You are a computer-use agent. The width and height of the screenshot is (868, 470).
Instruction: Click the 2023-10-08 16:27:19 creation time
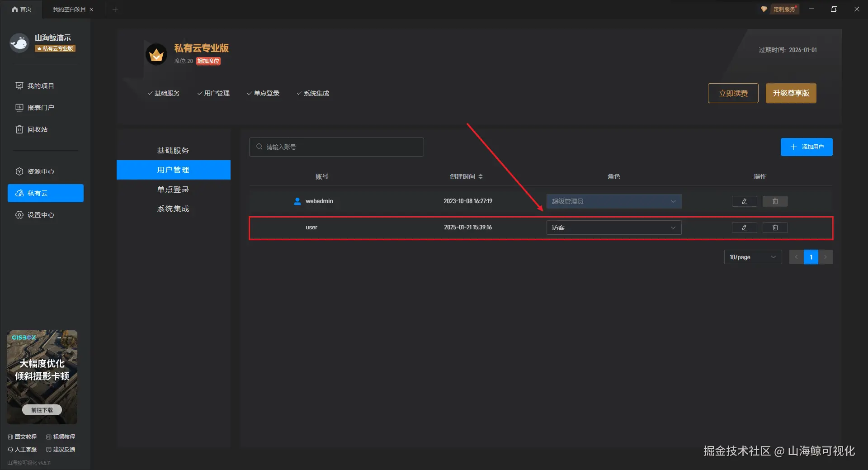coord(468,201)
